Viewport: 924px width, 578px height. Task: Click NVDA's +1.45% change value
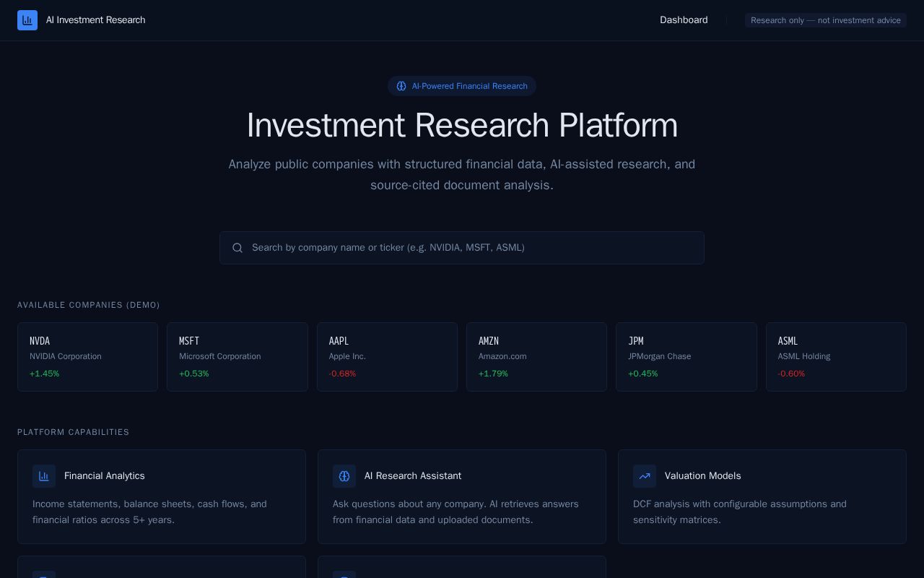(45, 374)
